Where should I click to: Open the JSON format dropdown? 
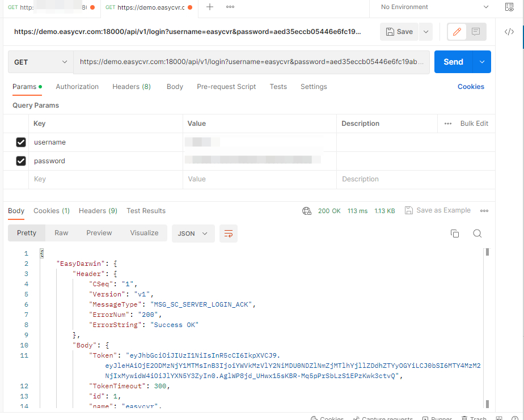(193, 234)
